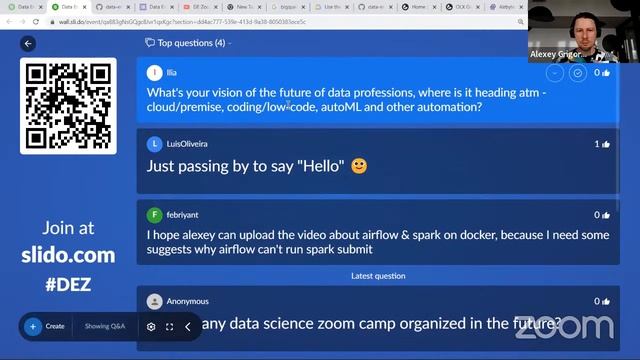Click febriyant's green avatar

point(154,215)
